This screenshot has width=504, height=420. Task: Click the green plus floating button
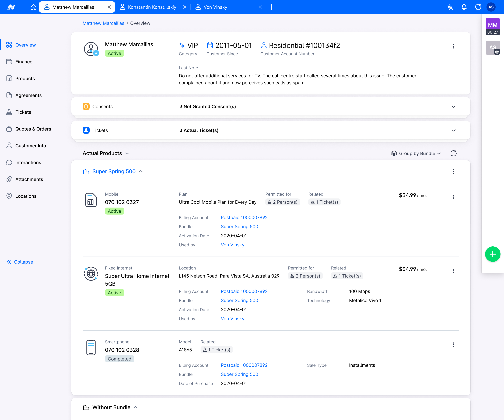pyautogui.click(x=492, y=254)
